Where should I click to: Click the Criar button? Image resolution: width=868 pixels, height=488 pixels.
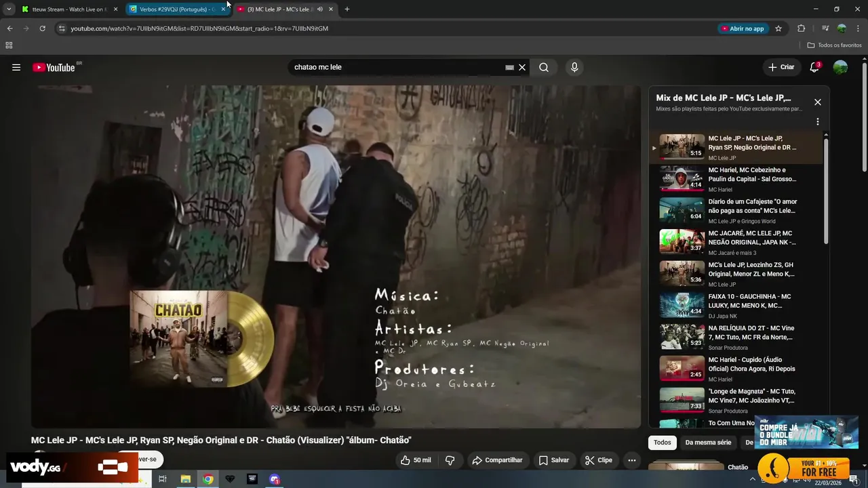(781, 67)
